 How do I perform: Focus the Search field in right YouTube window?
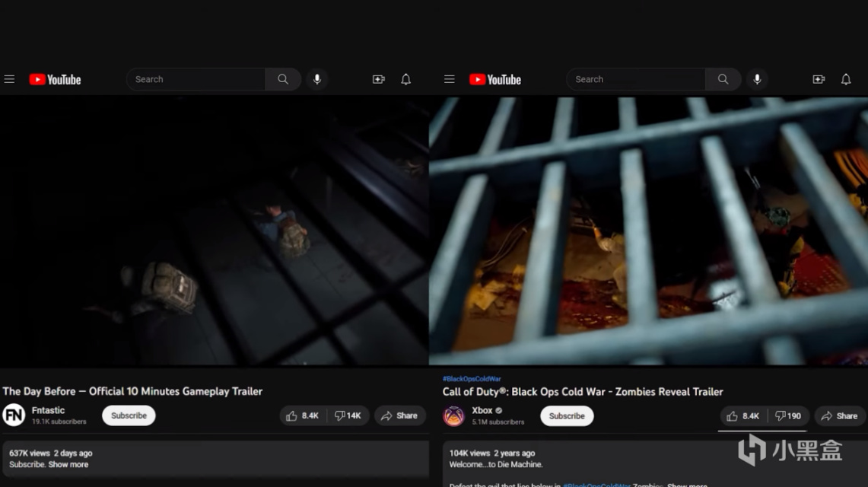(x=636, y=79)
